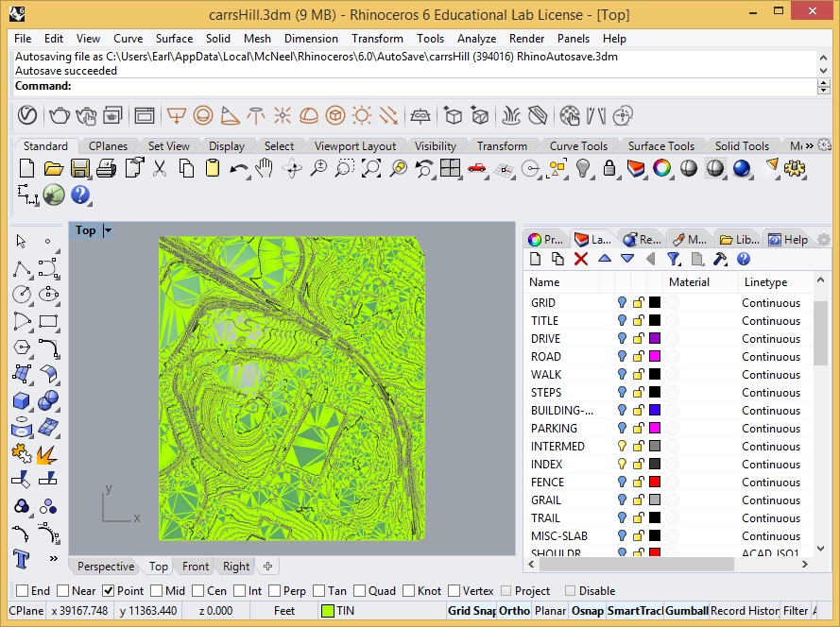Open the Surface menu
The image size is (840, 627).
(x=174, y=39)
